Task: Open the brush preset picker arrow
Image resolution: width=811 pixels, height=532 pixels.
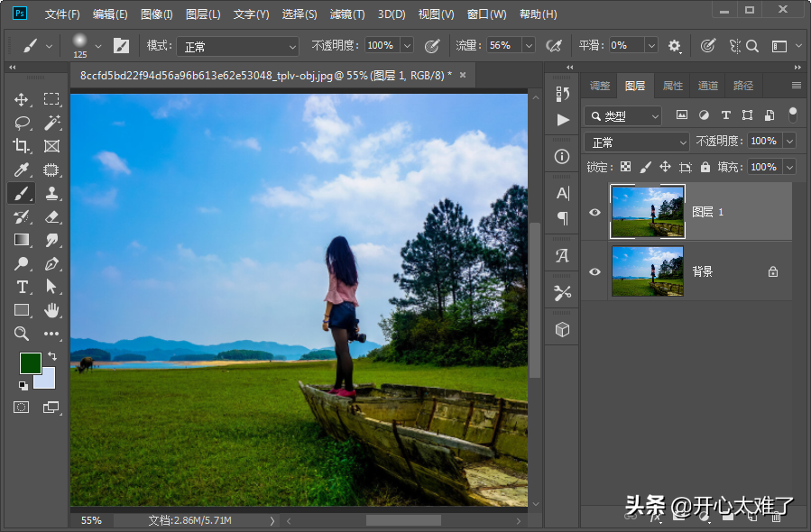Action: (98, 47)
